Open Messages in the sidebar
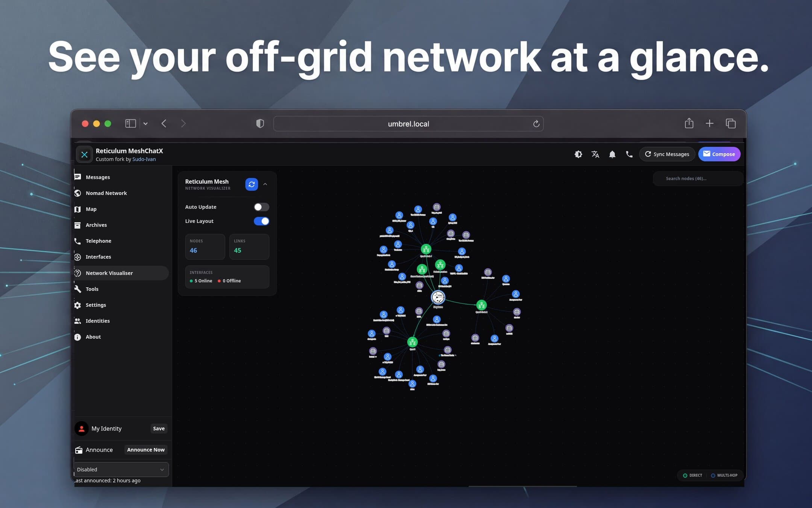Image resolution: width=812 pixels, height=508 pixels. point(121,177)
